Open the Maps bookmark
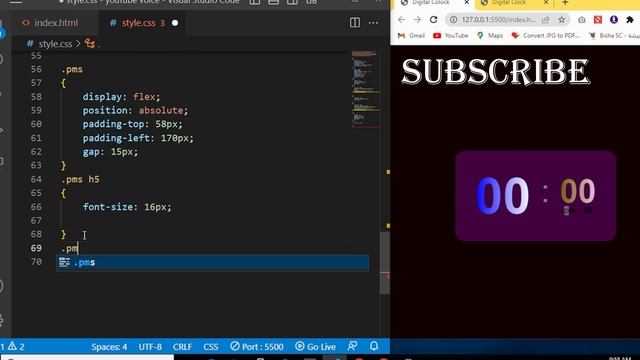Viewport: 640px width, 360px height. point(490,36)
